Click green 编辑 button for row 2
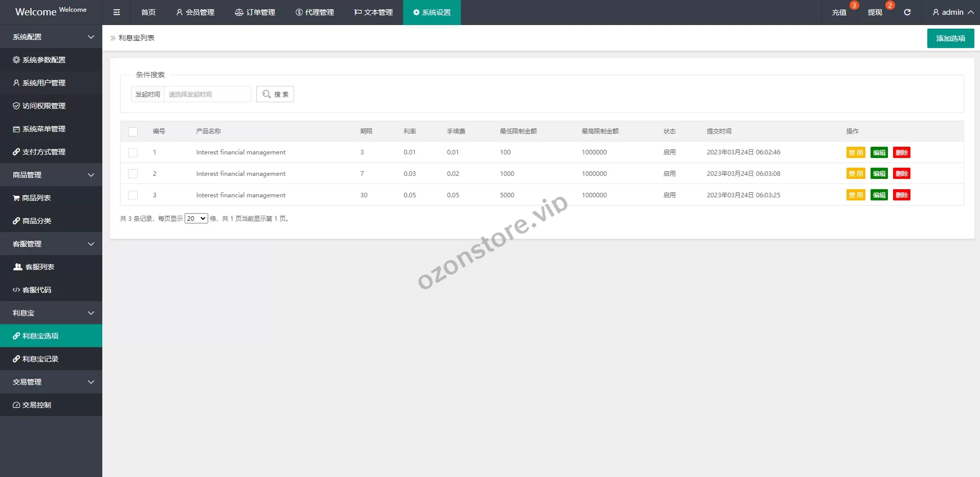This screenshot has width=980, height=477. (x=879, y=174)
